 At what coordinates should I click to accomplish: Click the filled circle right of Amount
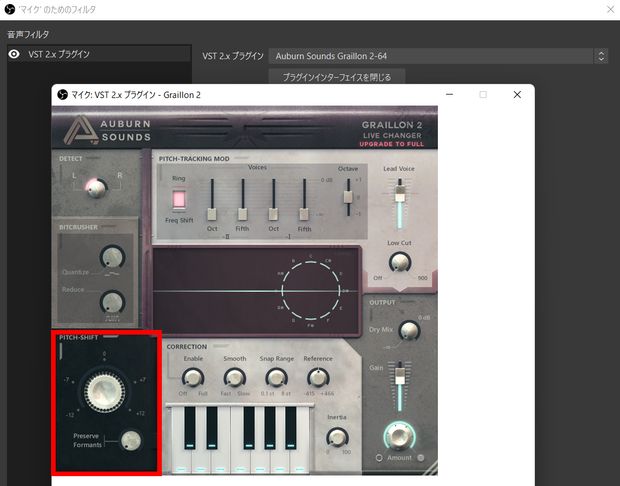coord(421,458)
